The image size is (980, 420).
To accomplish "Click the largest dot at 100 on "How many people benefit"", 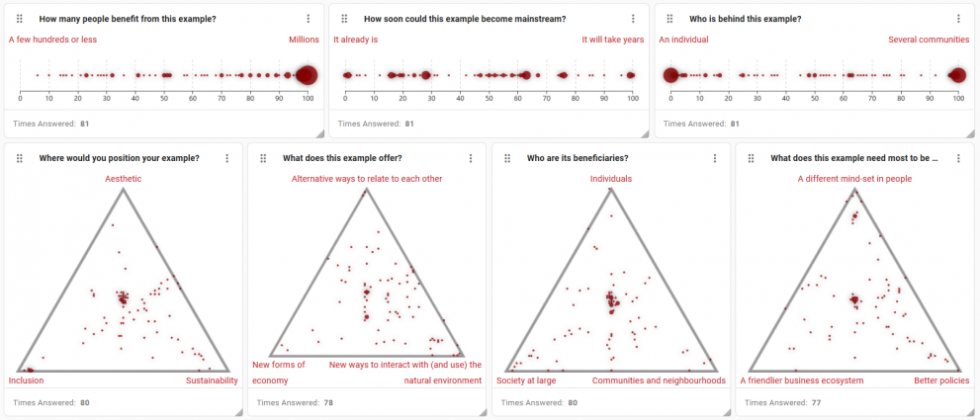I will (x=307, y=75).
